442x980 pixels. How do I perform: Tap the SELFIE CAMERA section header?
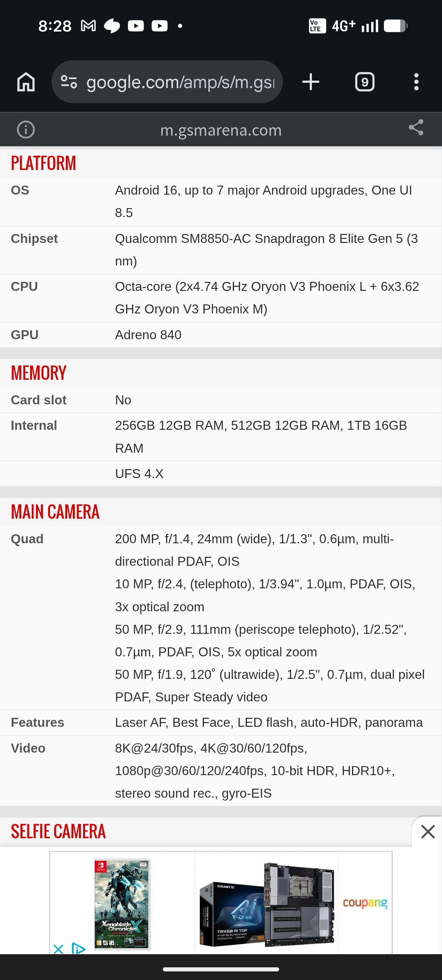coord(59,832)
